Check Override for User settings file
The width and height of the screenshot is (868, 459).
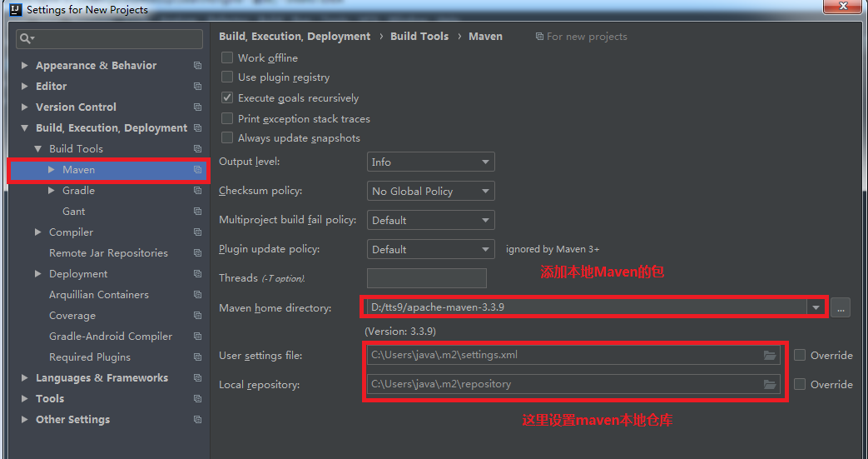[800, 356]
